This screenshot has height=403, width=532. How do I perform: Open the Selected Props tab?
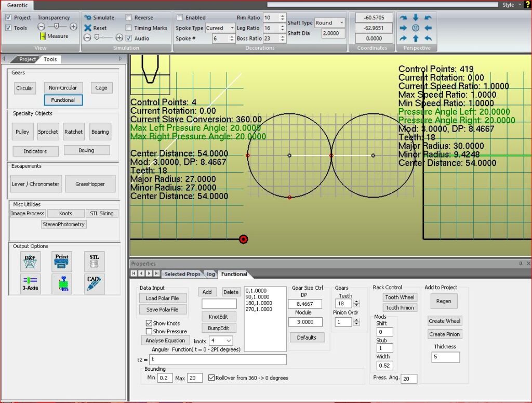click(x=182, y=274)
